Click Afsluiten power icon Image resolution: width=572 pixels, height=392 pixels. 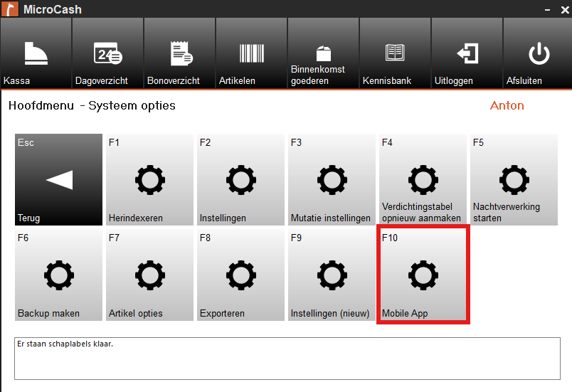pyautogui.click(x=538, y=53)
